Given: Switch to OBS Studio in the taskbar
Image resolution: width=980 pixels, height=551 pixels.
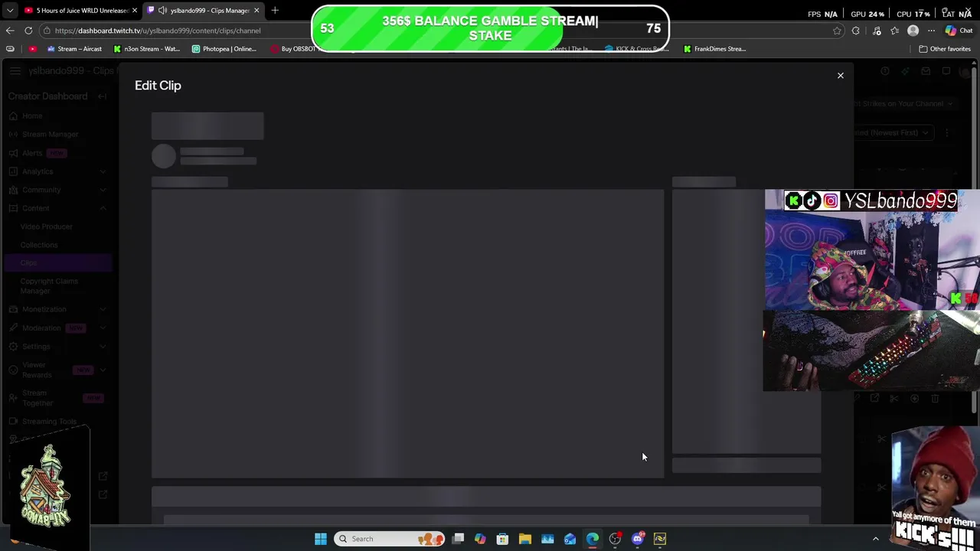Looking at the screenshot, I should 615,539.
